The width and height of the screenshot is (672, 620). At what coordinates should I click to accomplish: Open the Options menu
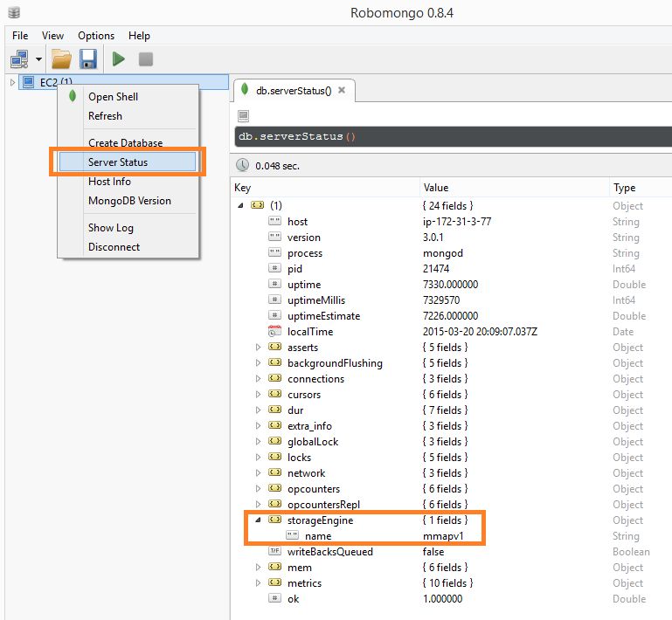pos(96,36)
